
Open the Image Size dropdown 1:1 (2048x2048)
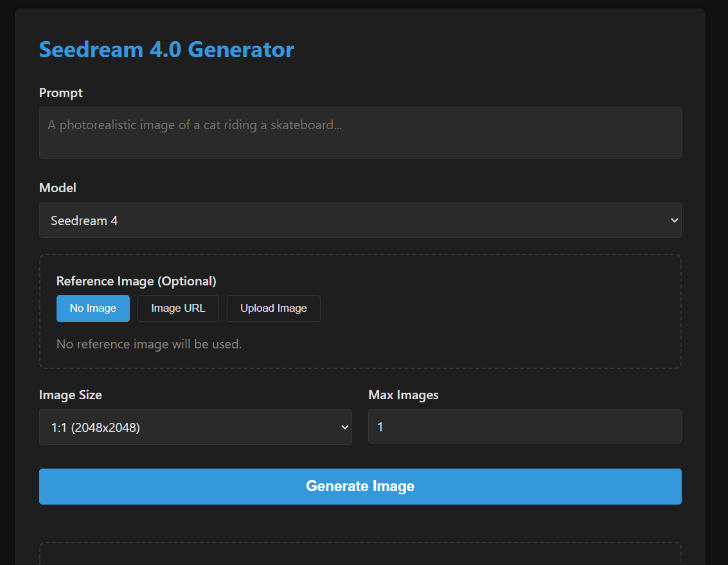[x=195, y=427]
